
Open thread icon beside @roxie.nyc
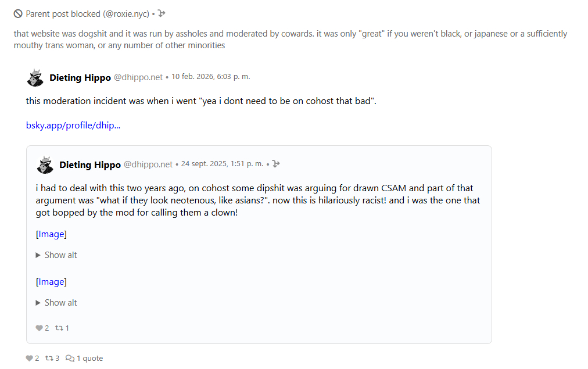pos(162,14)
